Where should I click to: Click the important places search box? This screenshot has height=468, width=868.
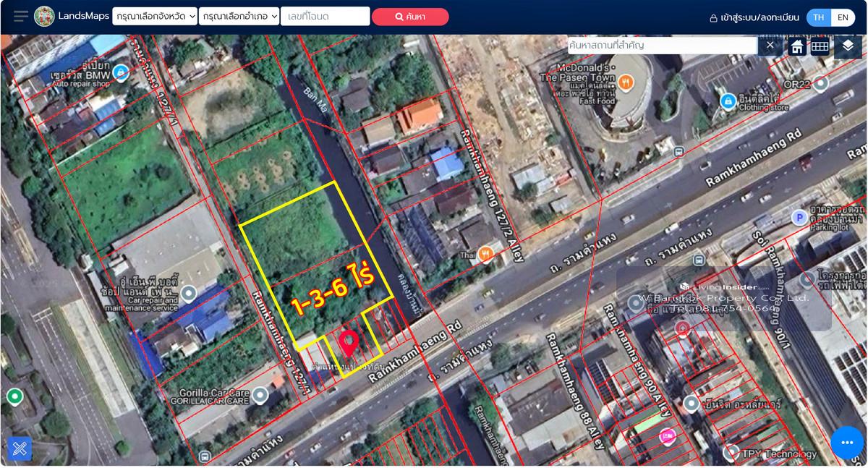661,46
